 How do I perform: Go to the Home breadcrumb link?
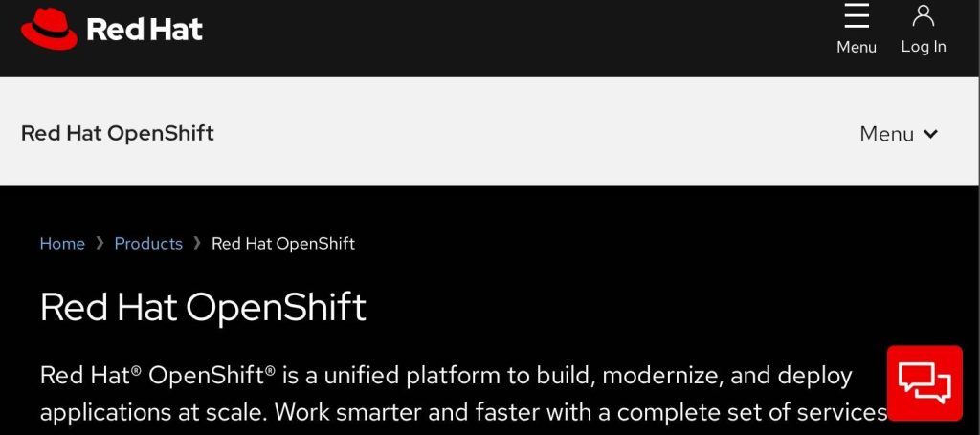62,244
